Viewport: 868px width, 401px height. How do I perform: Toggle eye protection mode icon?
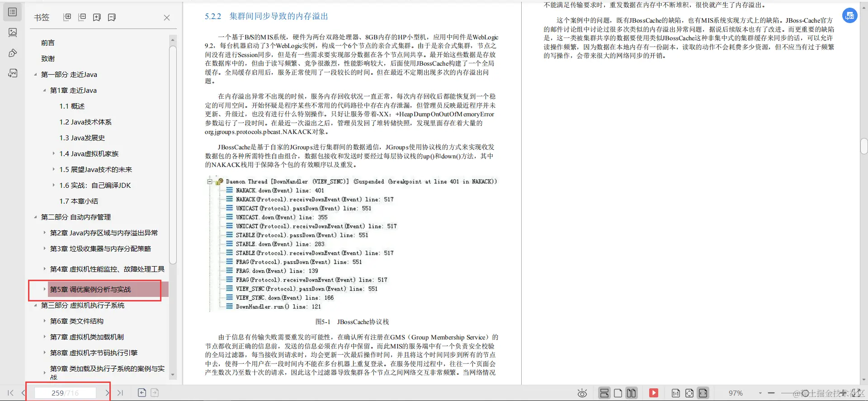point(582,393)
